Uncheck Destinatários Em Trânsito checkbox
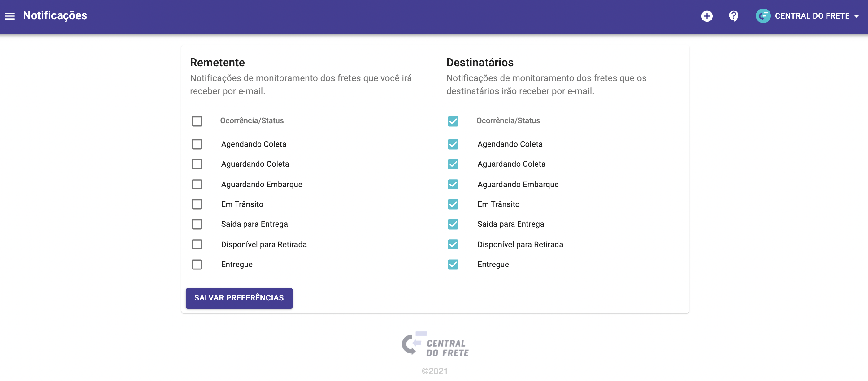Screen dimensions: 868x381 coord(453,204)
